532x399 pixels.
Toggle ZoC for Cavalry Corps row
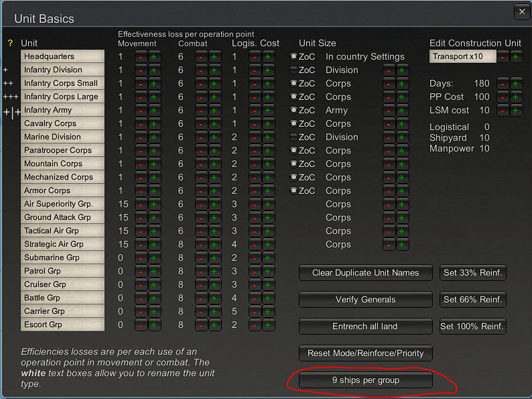click(294, 124)
